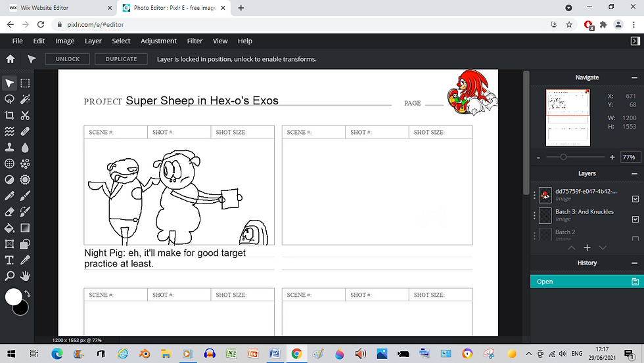
Task: Open the Image menu
Action: click(65, 41)
